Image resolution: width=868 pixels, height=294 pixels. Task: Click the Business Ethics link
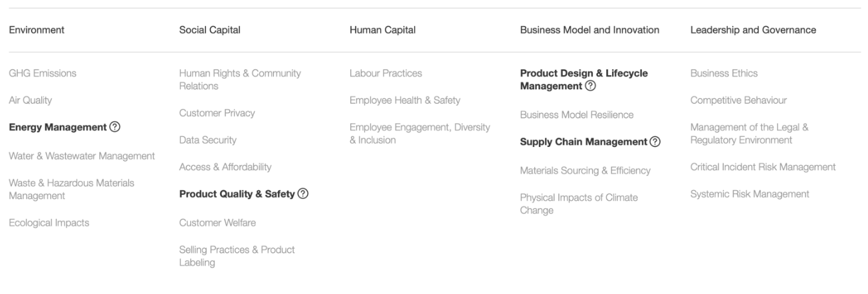click(x=724, y=73)
